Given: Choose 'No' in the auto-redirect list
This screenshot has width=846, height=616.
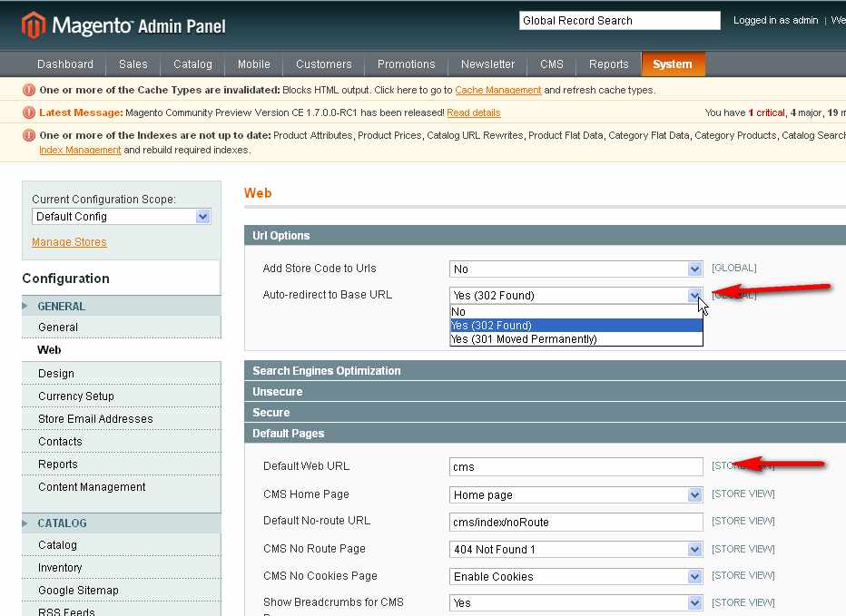Looking at the screenshot, I should (459, 311).
